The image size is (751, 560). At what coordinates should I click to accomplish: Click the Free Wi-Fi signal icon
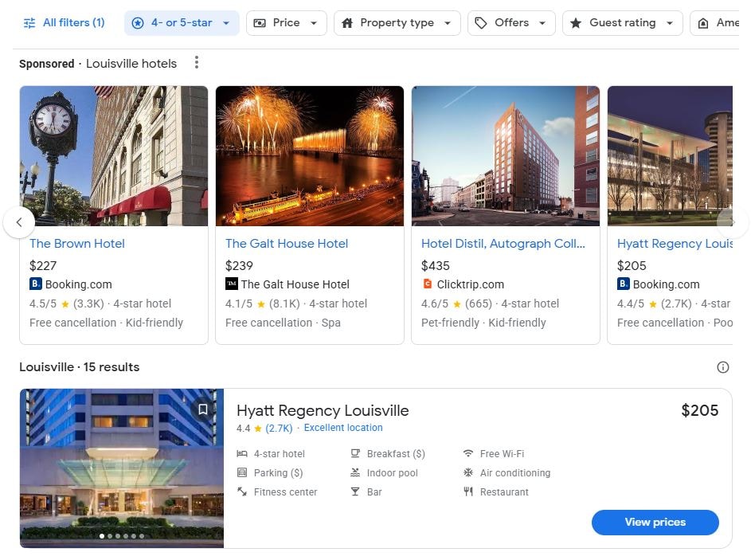tap(468, 453)
